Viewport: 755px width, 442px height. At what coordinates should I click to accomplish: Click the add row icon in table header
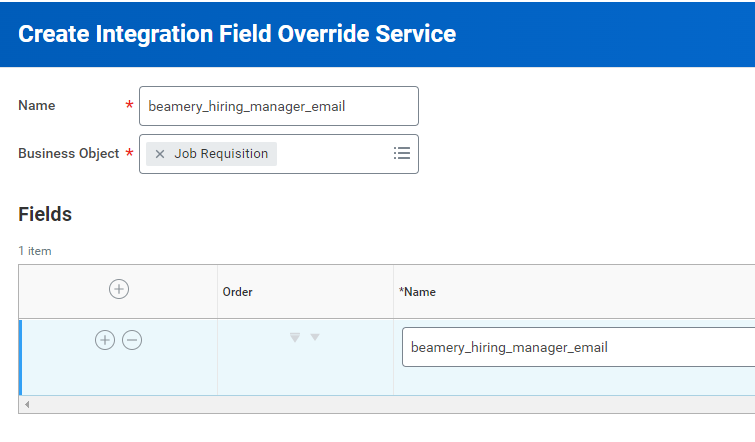pos(118,289)
